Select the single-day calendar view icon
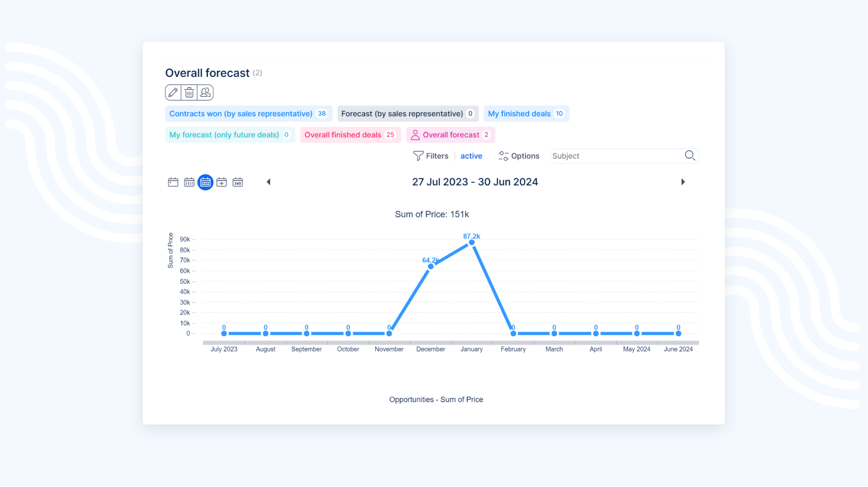This screenshot has width=868, height=487. tap(173, 182)
